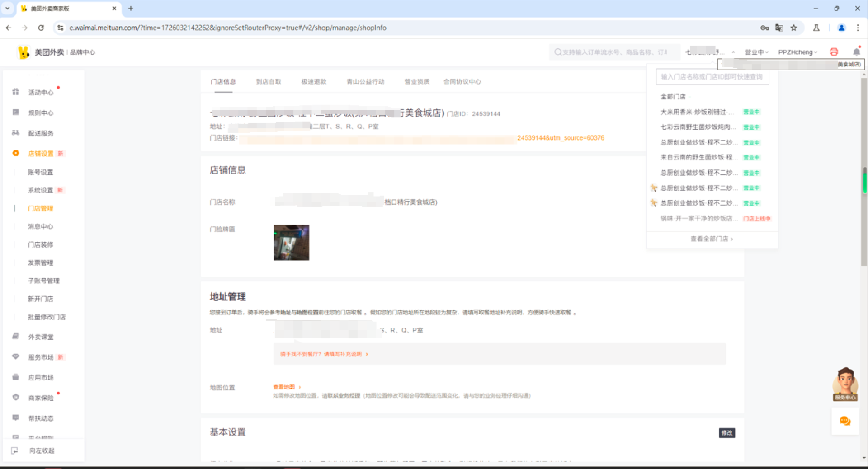This screenshot has height=469, width=868.
Task: Select 全部门店 in the store list
Action: [673, 96]
